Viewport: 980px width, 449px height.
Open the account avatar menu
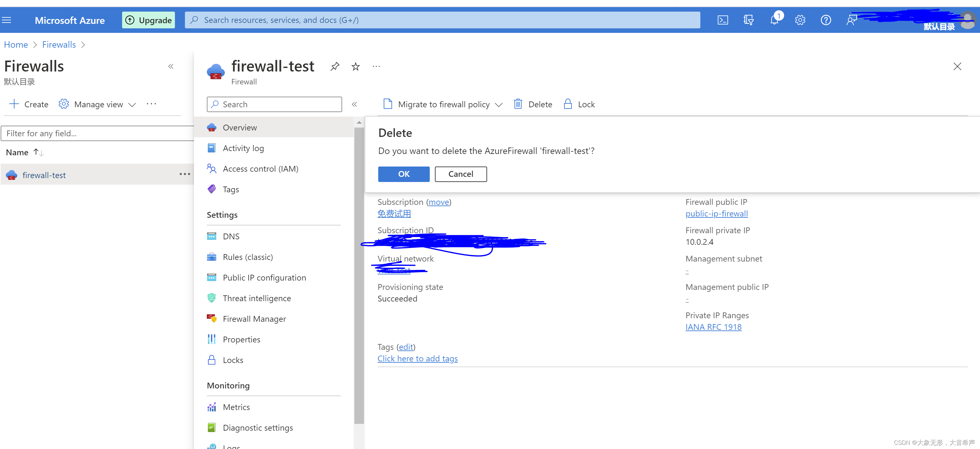[x=967, y=20]
